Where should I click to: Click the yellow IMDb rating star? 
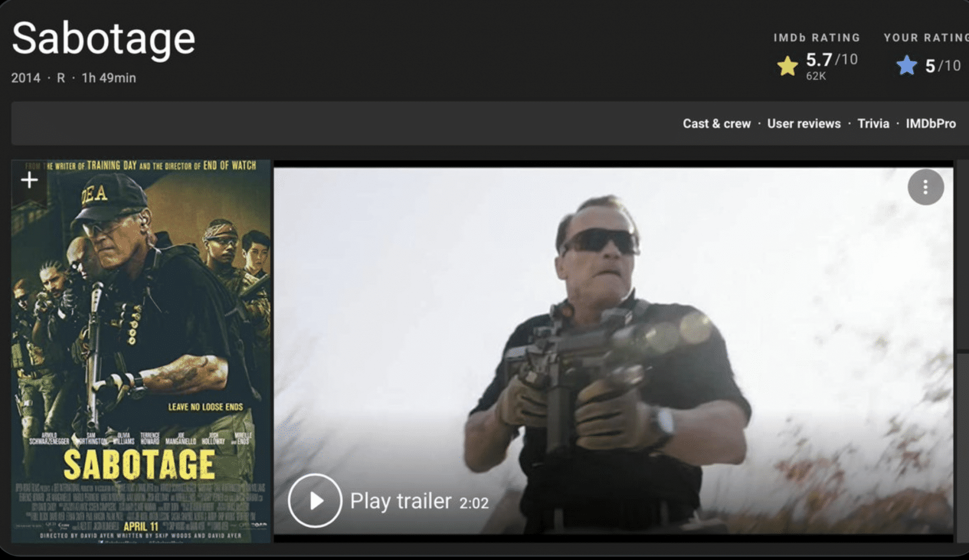click(787, 65)
